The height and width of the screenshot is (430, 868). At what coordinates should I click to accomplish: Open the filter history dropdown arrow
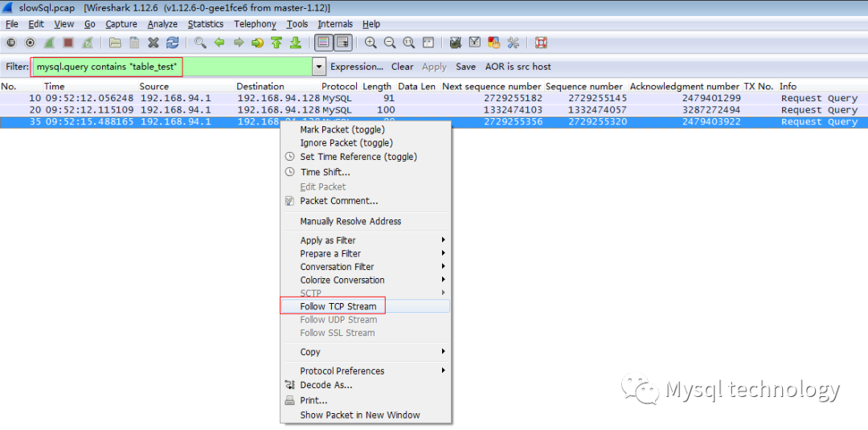(x=319, y=67)
